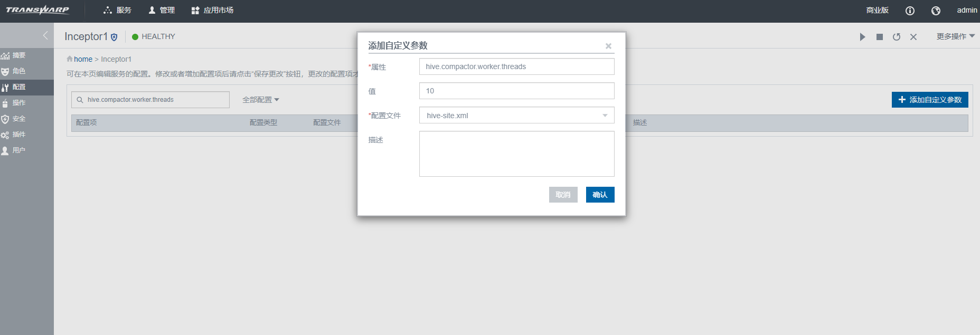Click the shield icon beside Inceptor1

tap(114, 37)
